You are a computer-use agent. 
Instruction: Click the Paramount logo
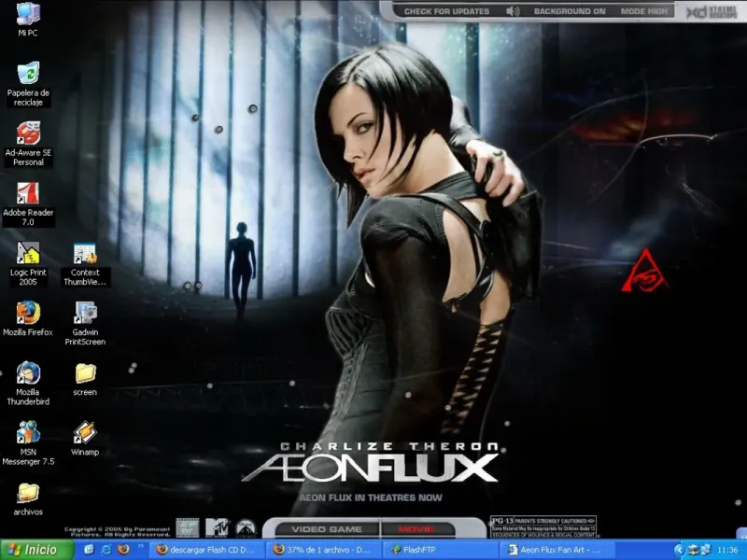coord(246,527)
